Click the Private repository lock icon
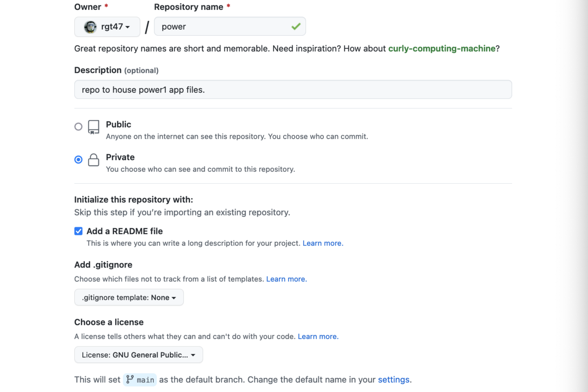The width and height of the screenshot is (588, 392). [94, 160]
